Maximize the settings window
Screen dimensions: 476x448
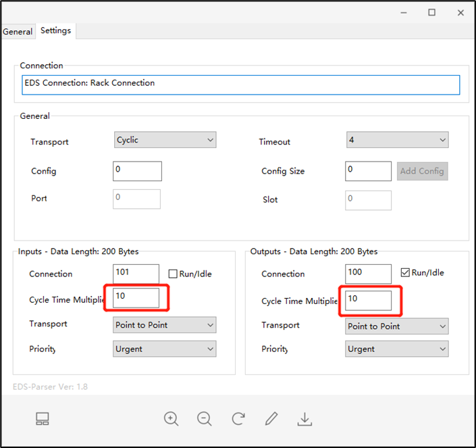pyautogui.click(x=431, y=13)
